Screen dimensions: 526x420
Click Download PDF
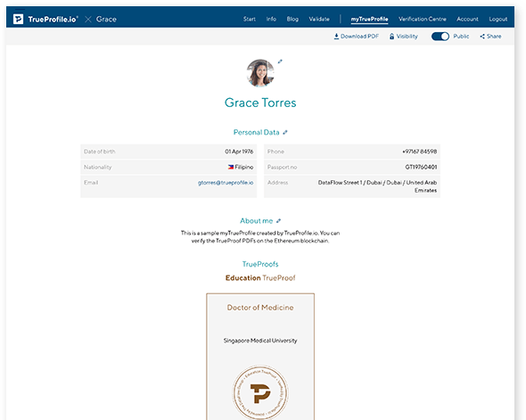coord(357,37)
